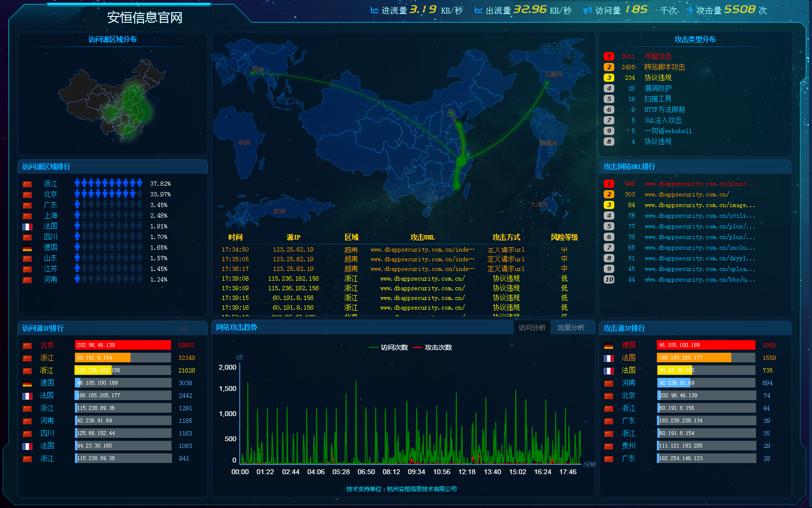Click the yellow rank 3 badge in 攻击网站URL排行

[609, 205]
